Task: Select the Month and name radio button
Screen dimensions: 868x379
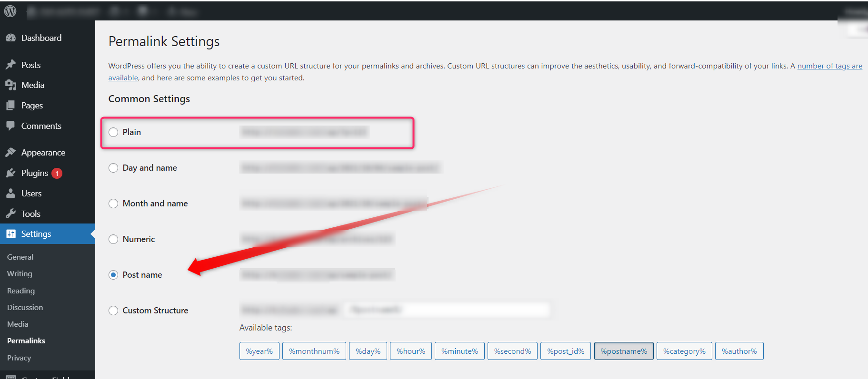Action: coord(113,204)
